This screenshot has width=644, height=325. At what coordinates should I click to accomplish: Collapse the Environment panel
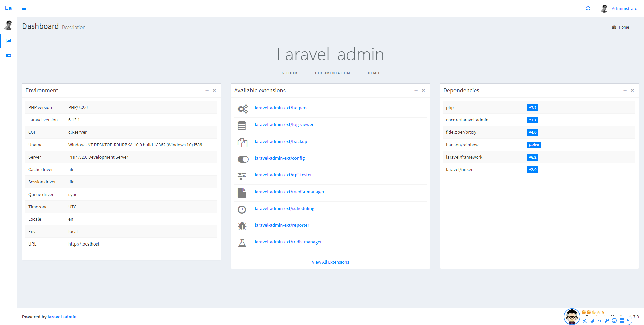tap(207, 90)
